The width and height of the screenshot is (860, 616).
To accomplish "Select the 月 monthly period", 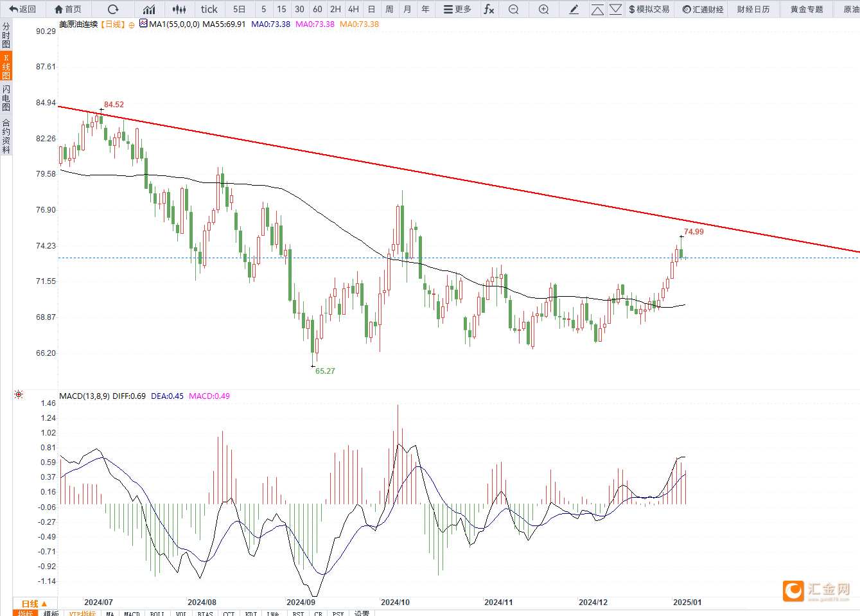I will [407, 9].
